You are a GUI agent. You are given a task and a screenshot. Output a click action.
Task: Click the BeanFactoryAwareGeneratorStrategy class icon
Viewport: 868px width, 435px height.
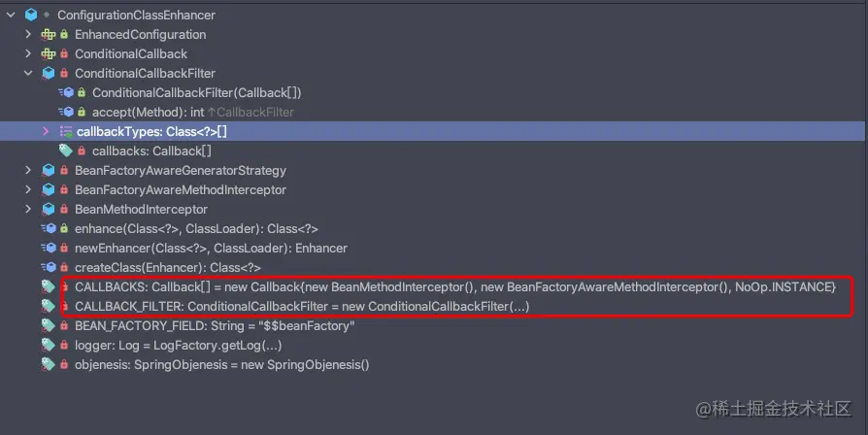[49, 171]
